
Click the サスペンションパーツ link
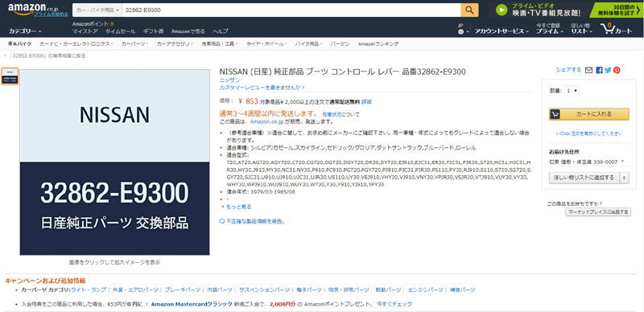click(x=265, y=289)
